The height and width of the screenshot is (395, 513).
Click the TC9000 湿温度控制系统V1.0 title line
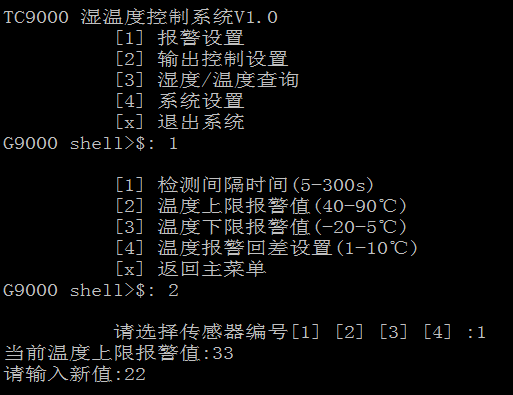pos(140,17)
